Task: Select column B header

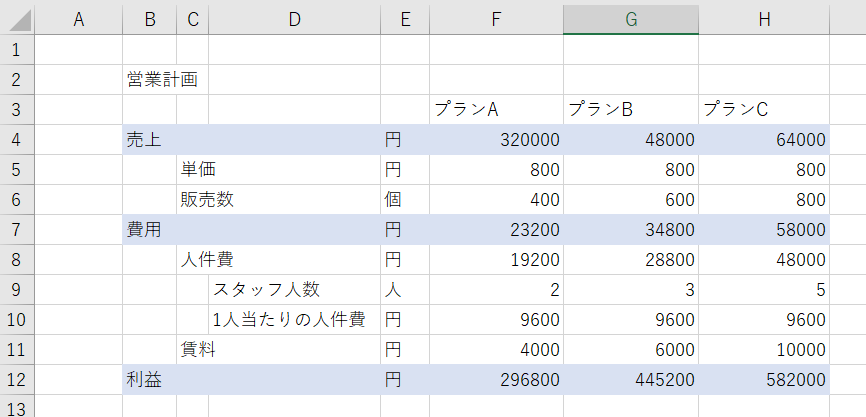Action: 150,20
